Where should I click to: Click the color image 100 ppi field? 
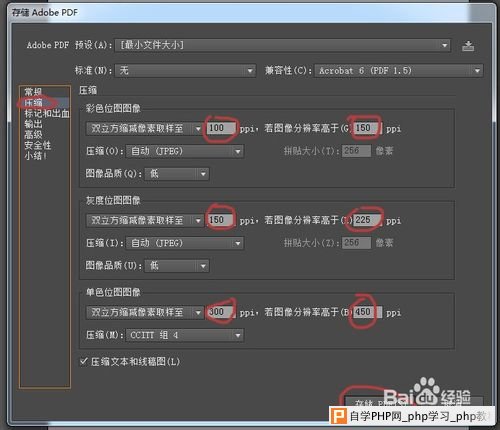[x=221, y=128]
